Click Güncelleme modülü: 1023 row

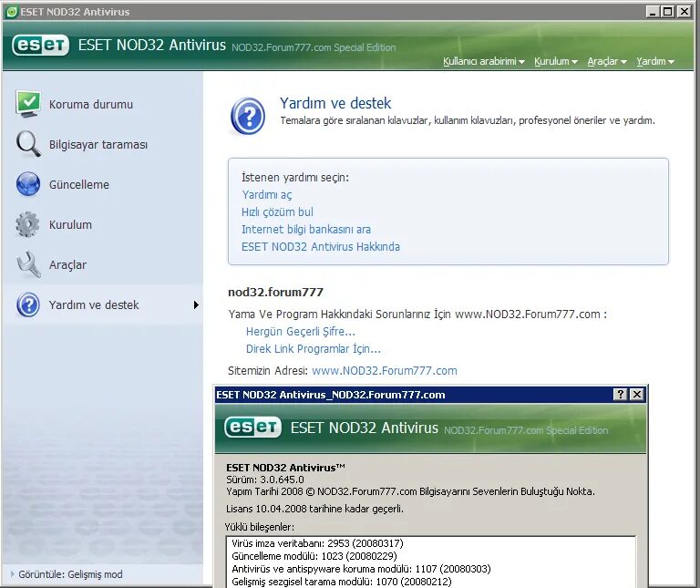pos(314,556)
